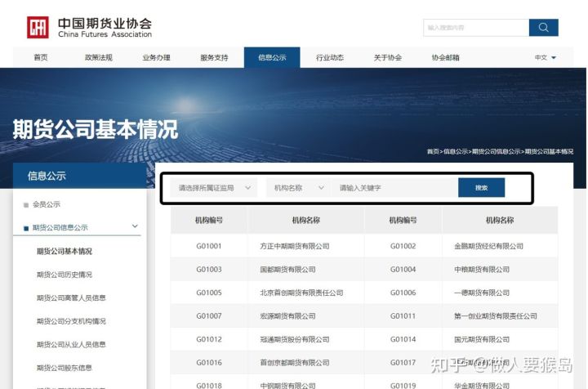This screenshot has height=389, width=588.
Task: Open 期货公司基本情况 sidebar link
Action: tap(65, 251)
